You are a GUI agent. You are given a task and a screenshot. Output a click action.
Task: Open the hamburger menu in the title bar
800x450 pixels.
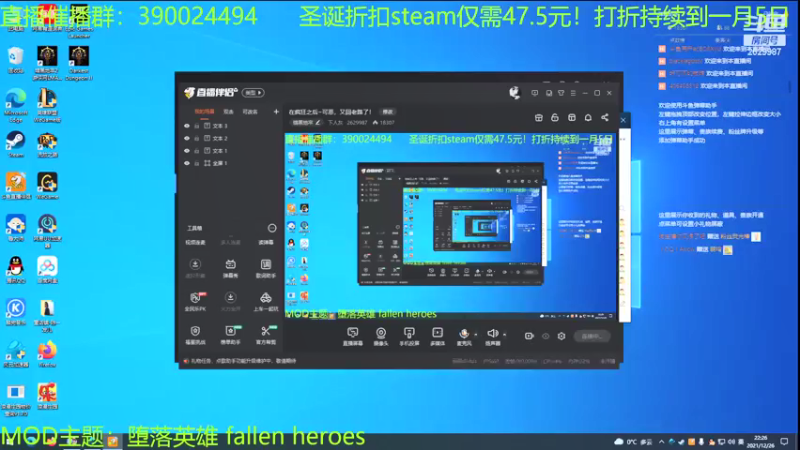(x=573, y=93)
